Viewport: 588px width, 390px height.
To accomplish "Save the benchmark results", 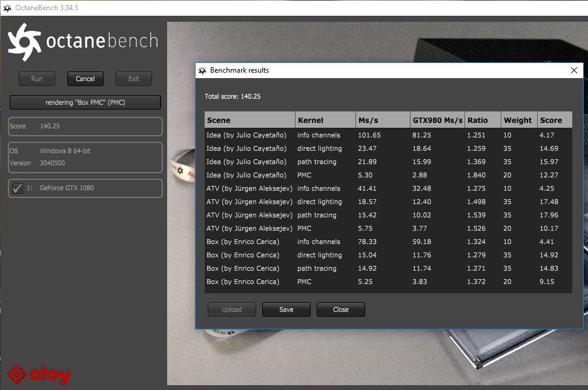I will pos(286,309).
